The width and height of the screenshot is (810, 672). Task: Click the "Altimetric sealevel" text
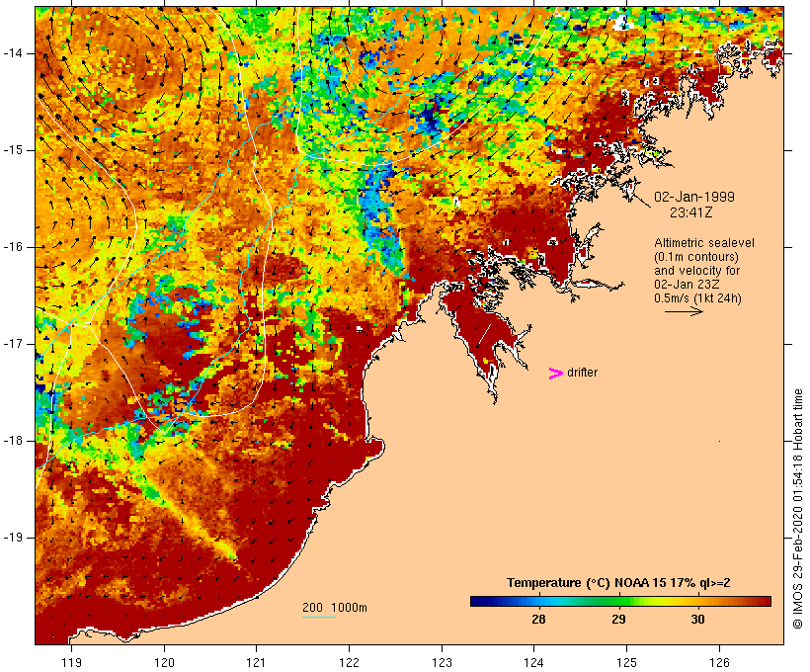(704, 243)
